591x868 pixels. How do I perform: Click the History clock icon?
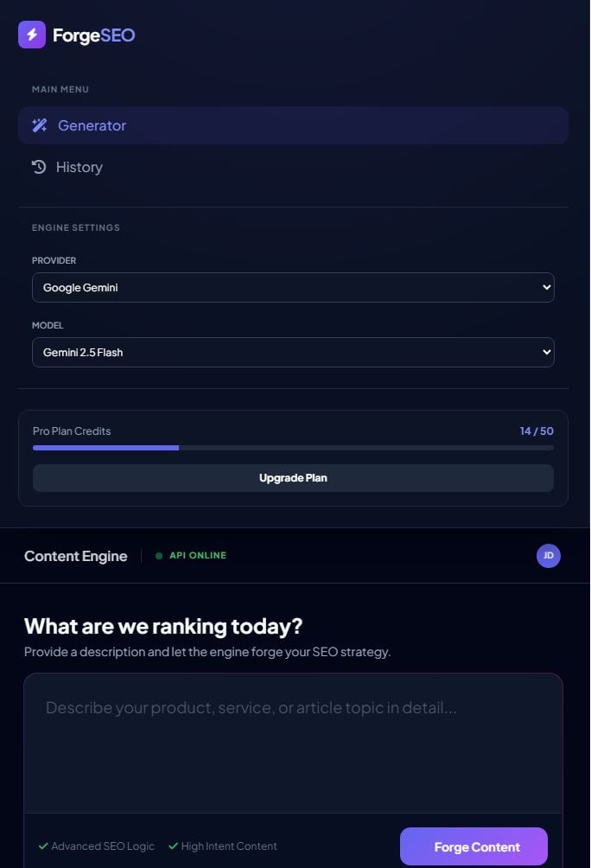point(39,167)
